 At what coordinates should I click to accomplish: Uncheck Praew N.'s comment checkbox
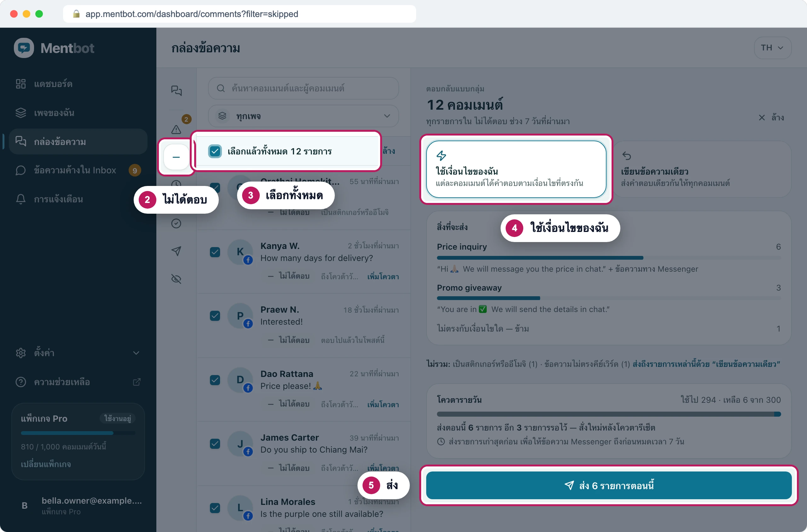[215, 316]
